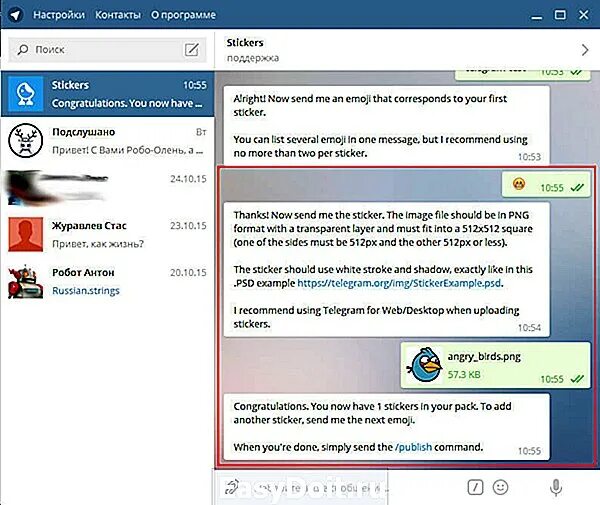The image size is (600, 505).
Task: Open the chat with Журавлев Стас
Action: (108, 234)
